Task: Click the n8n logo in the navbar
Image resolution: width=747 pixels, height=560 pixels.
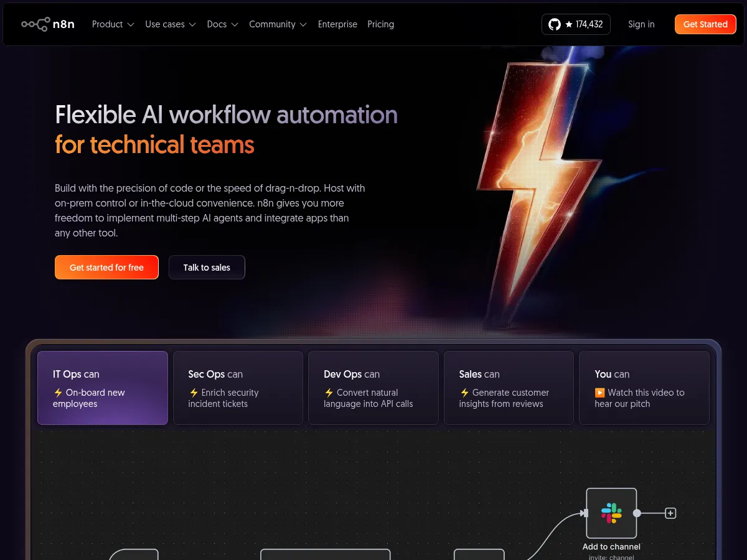Action: point(47,24)
